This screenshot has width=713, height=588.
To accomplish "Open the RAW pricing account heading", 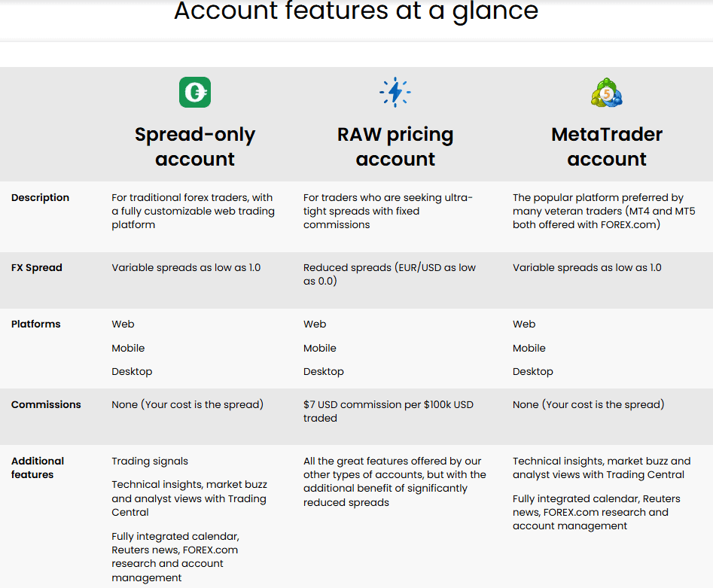I will click(x=395, y=147).
